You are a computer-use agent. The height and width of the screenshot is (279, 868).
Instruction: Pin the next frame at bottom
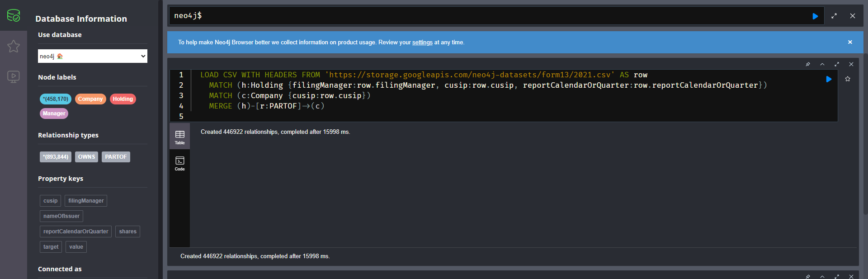(808, 276)
